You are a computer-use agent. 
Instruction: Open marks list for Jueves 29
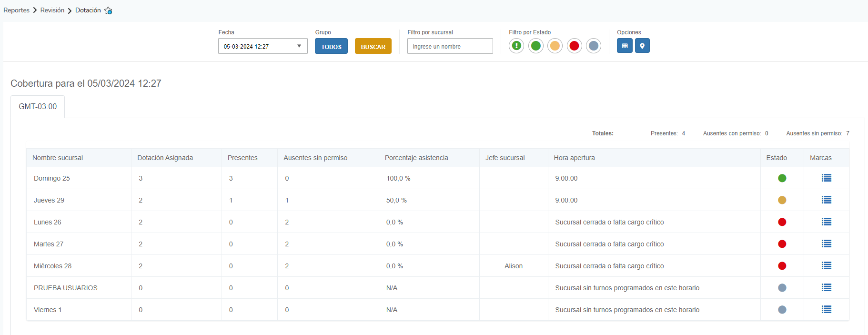[826, 200]
